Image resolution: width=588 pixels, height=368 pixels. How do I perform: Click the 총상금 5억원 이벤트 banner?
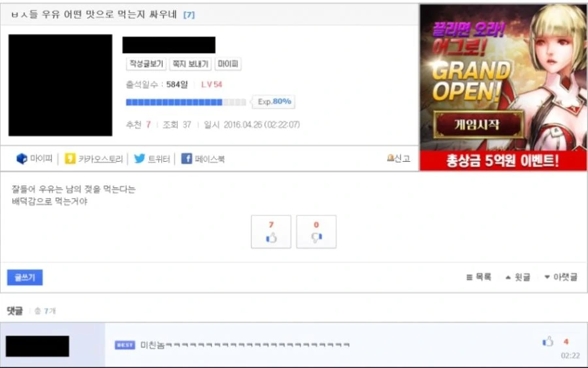tap(503, 161)
